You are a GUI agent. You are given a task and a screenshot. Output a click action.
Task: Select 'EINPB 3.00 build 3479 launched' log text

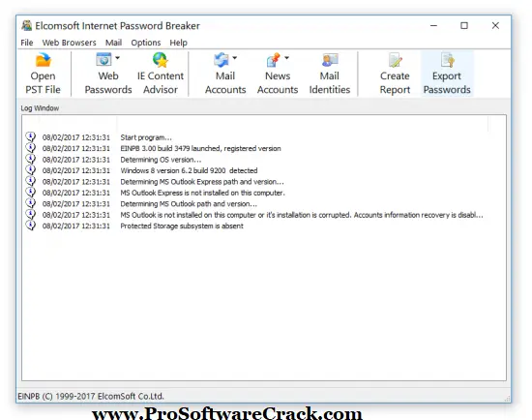[x=200, y=149]
